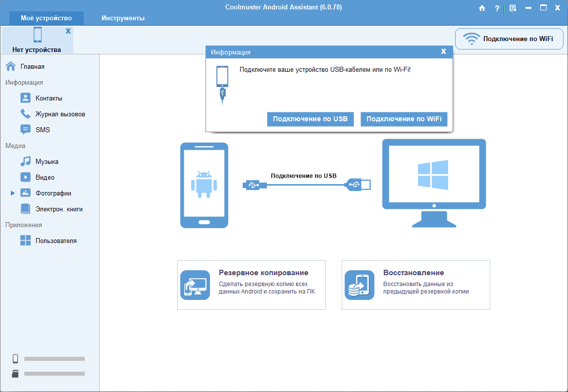Minimize the Coolmuster window
The image size is (568, 392).
pyautogui.click(x=528, y=8)
